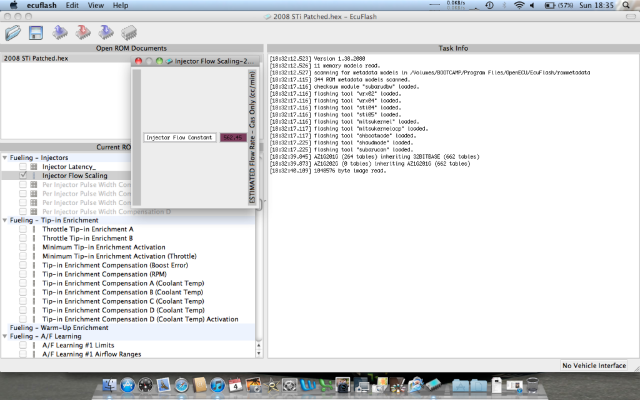Launch Mail stamp icon in the Dock

tap(163, 385)
